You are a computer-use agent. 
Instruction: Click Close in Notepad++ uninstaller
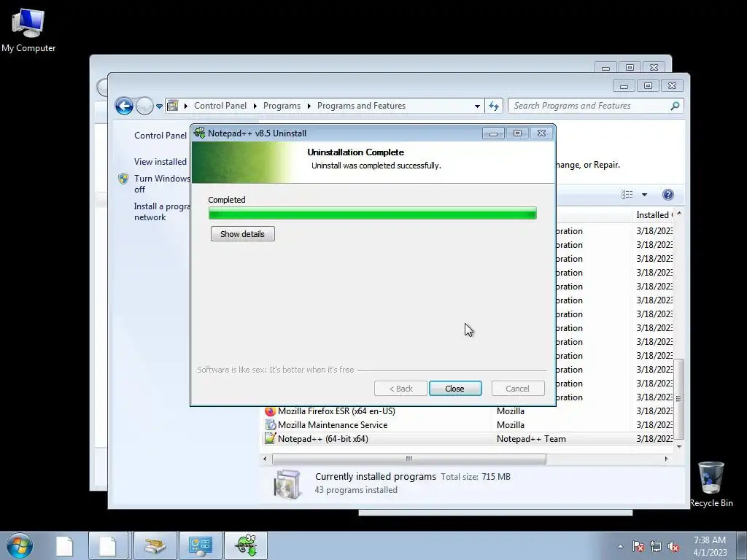[x=455, y=389]
